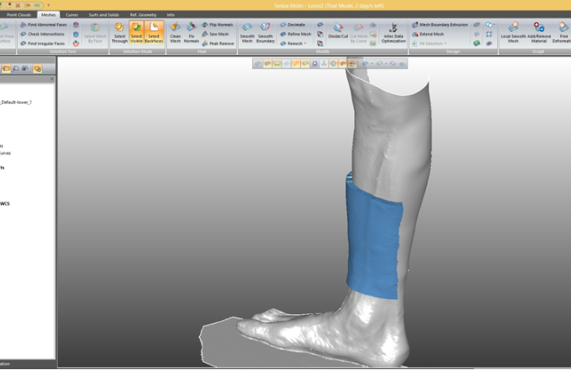Click Add/Remove Material tool

pos(539,32)
